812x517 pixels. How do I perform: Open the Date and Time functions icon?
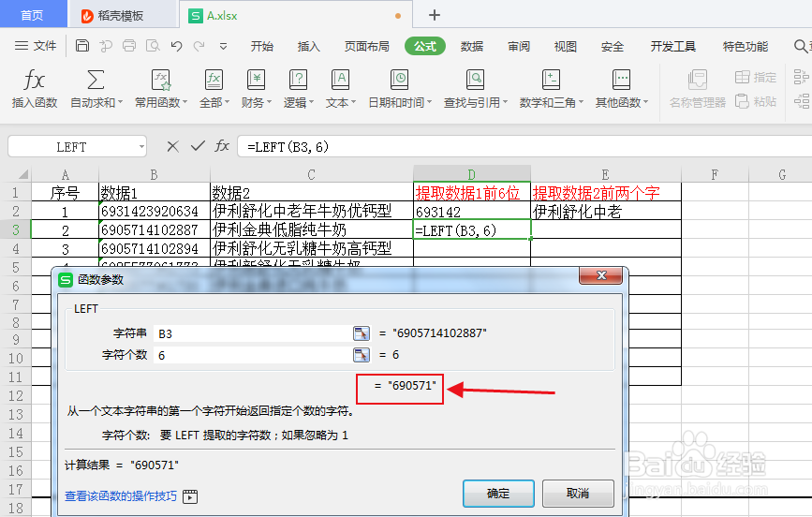click(399, 81)
